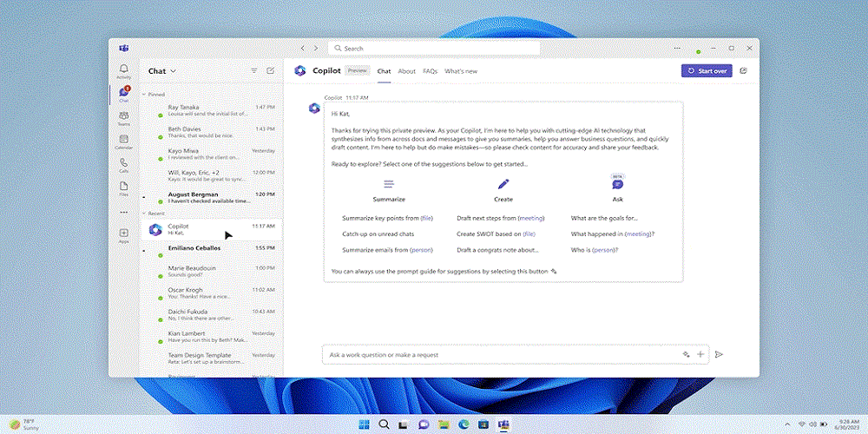Open group chat Will, Kayo, Eric, +2
The image size is (868, 434).
212,175
